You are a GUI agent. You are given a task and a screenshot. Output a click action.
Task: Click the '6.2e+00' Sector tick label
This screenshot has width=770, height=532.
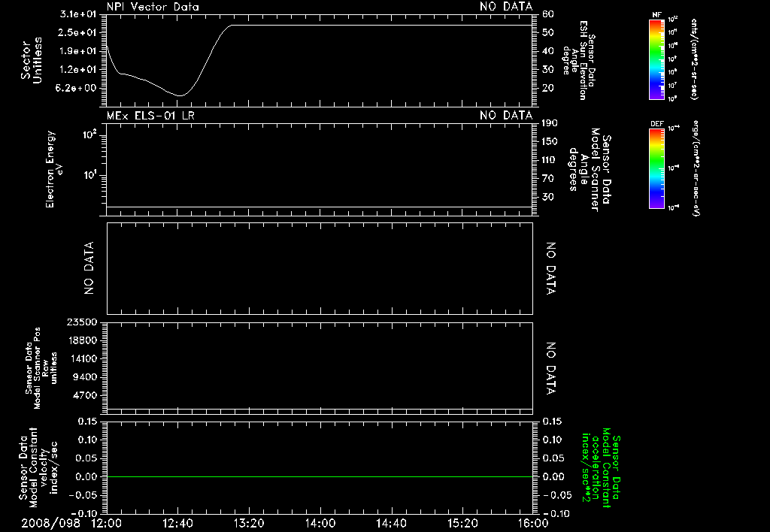[x=77, y=88]
